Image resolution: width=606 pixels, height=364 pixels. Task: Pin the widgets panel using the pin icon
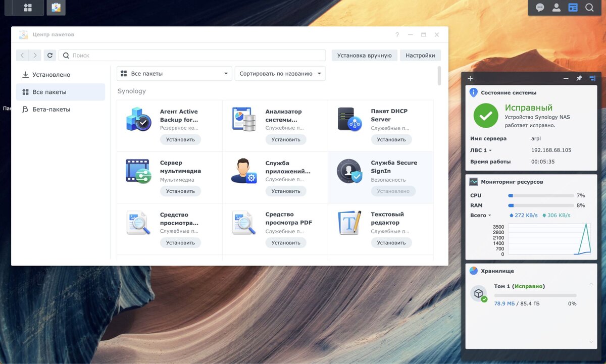point(579,78)
